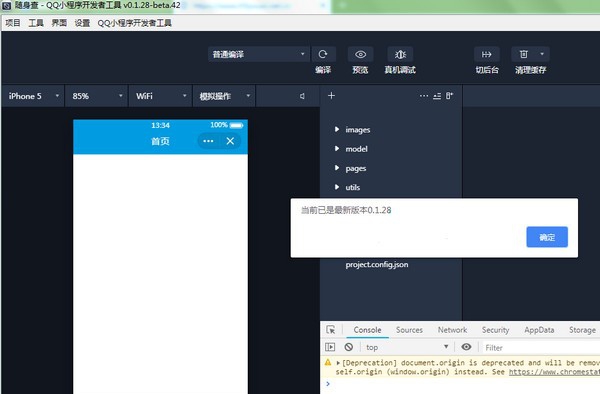The width and height of the screenshot is (600, 394).
Task: Switch to the Sources tab
Action: point(409,330)
